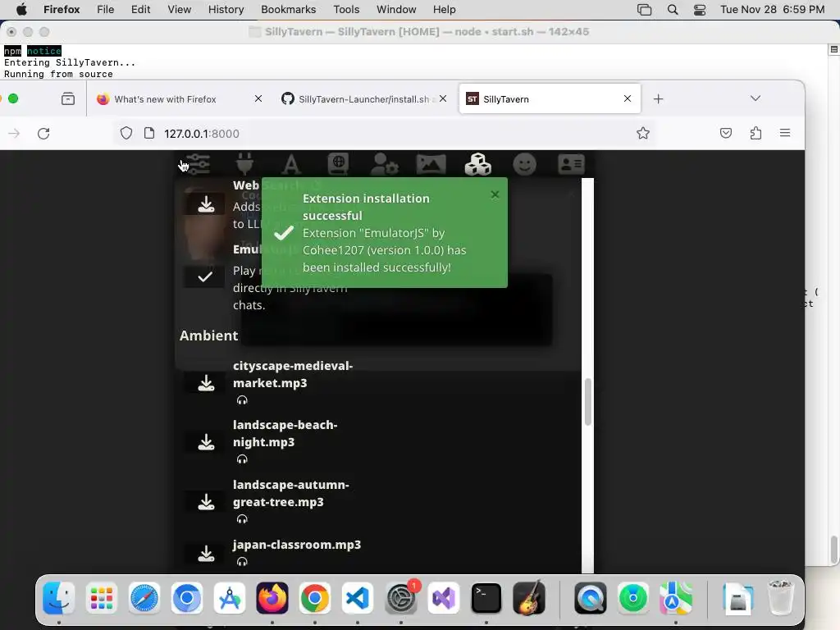
Task: Switch to SillyTavern-Launcher install.sh tab
Action: point(363,99)
